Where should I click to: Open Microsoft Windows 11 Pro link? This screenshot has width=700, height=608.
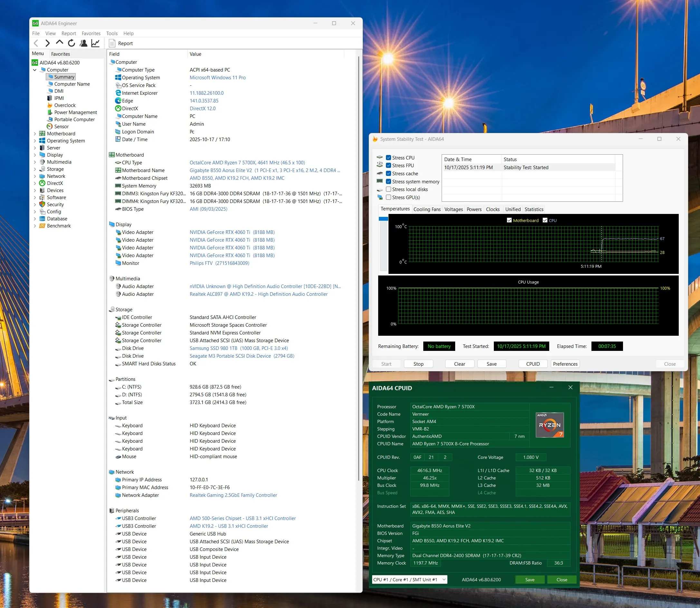(x=217, y=78)
